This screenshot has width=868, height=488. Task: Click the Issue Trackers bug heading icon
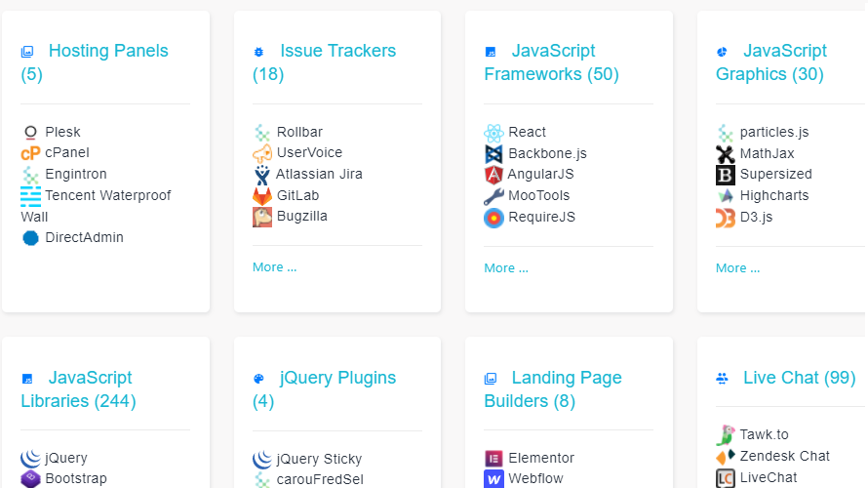coord(258,52)
